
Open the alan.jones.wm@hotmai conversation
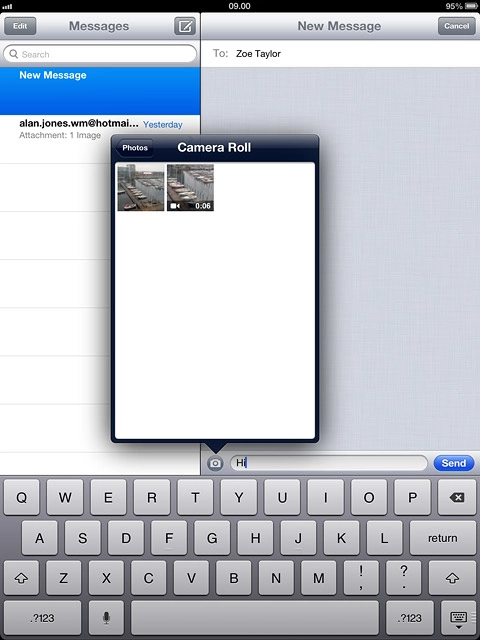(100, 139)
